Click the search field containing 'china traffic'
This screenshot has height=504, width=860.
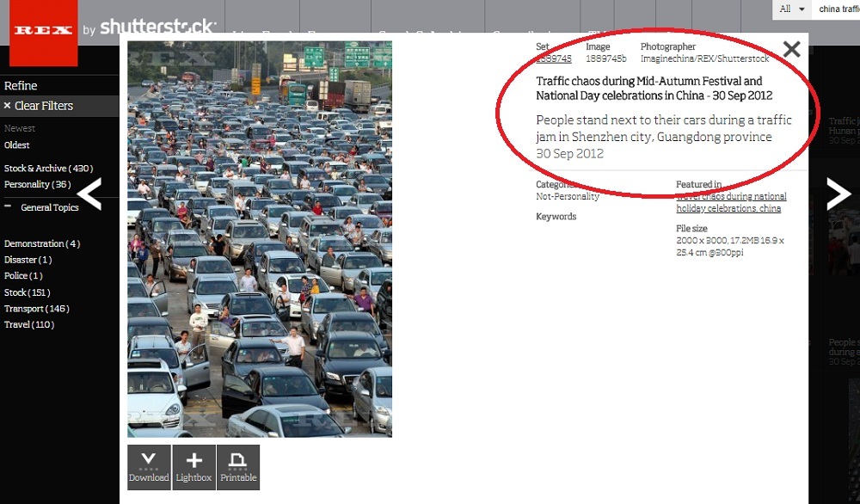pos(836,9)
